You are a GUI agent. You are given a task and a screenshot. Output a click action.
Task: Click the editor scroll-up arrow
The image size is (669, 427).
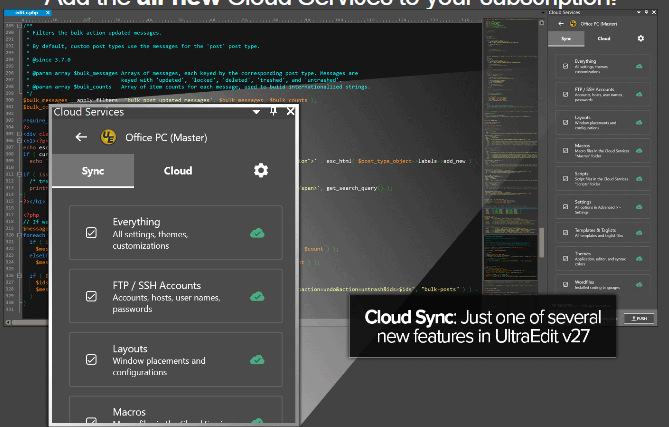tap(541, 23)
